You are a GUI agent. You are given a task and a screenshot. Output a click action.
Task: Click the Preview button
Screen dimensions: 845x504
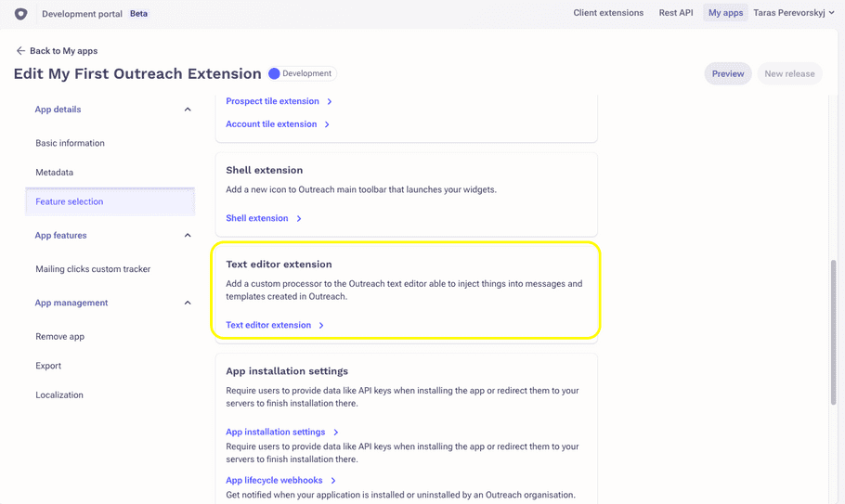(727, 73)
